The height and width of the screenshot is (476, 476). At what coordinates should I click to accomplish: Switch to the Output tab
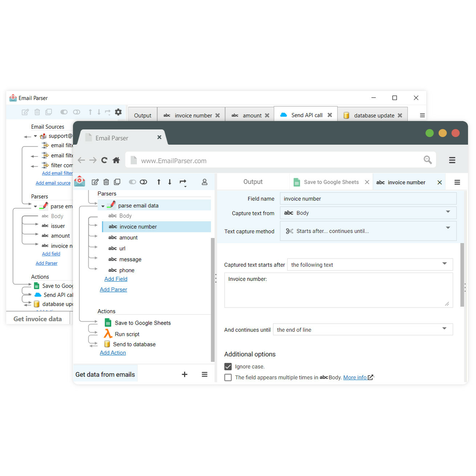pyautogui.click(x=253, y=182)
